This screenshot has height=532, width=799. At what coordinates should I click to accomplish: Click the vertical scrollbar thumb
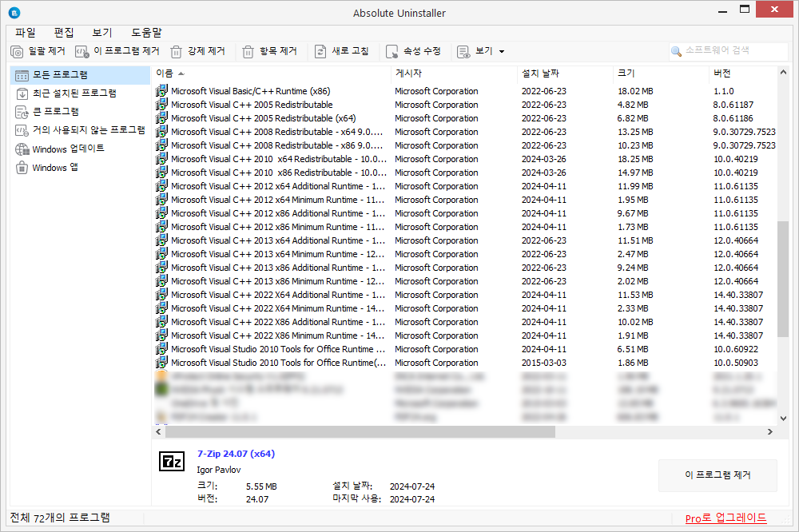pos(783,279)
